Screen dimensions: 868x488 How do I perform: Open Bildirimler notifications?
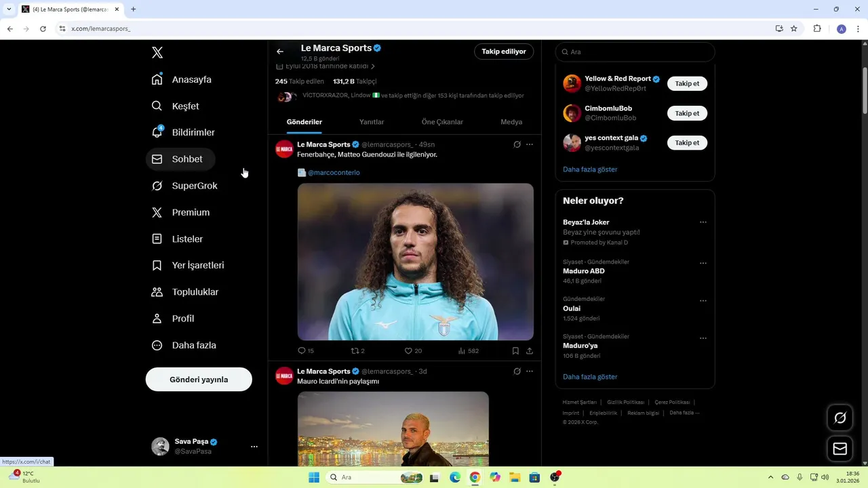183,132
